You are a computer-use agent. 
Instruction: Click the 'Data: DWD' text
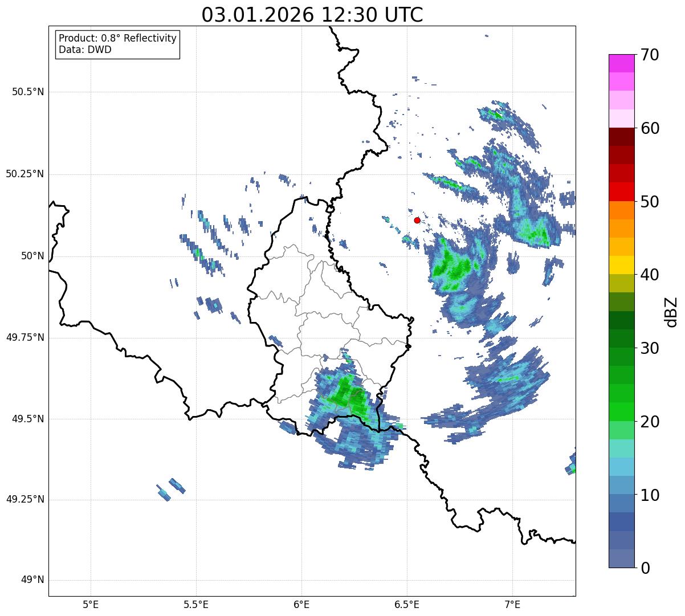click(85, 50)
